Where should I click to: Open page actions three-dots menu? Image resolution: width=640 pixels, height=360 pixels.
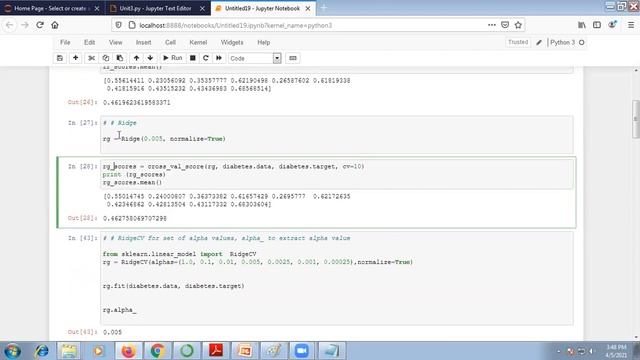click(492, 25)
